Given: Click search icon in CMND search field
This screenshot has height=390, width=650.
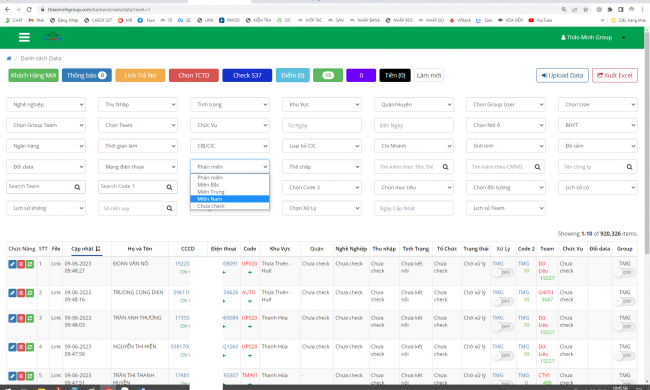Looking at the screenshot, I should point(537,167).
